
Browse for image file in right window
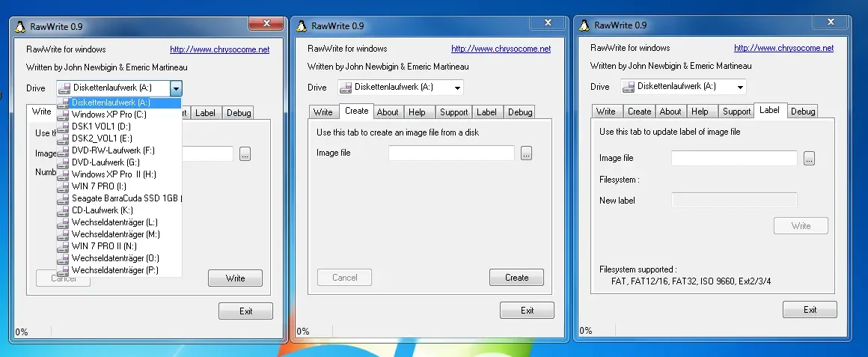tap(810, 159)
